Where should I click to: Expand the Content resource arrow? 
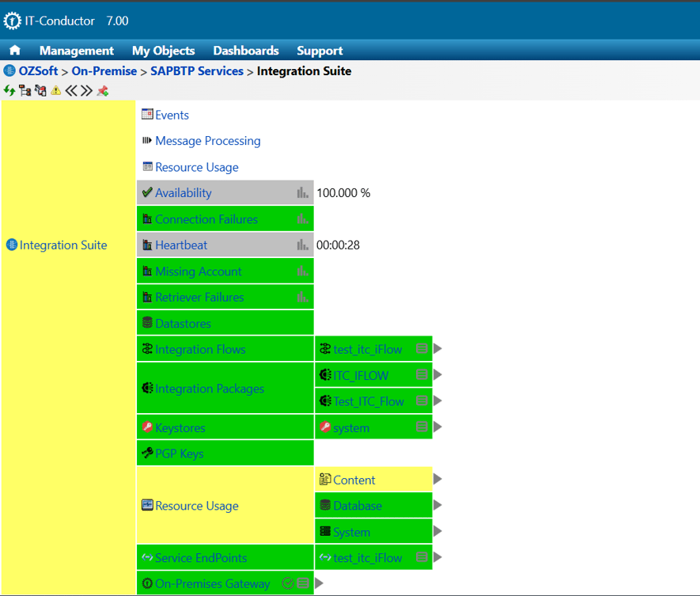[x=438, y=479]
